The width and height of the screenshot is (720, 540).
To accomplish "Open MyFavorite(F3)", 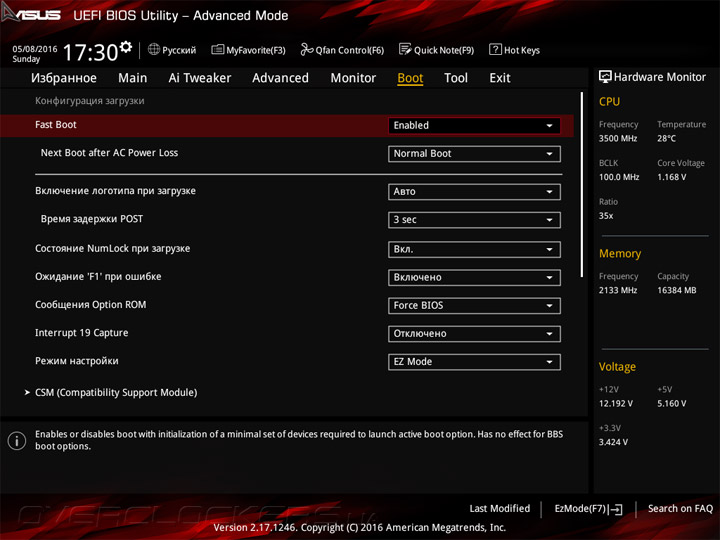I will point(248,50).
